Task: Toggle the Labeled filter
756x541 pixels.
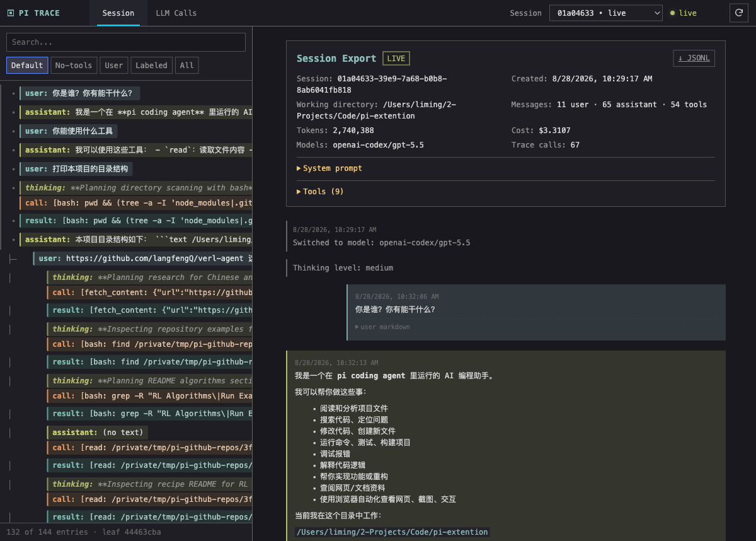Action: coord(152,65)
